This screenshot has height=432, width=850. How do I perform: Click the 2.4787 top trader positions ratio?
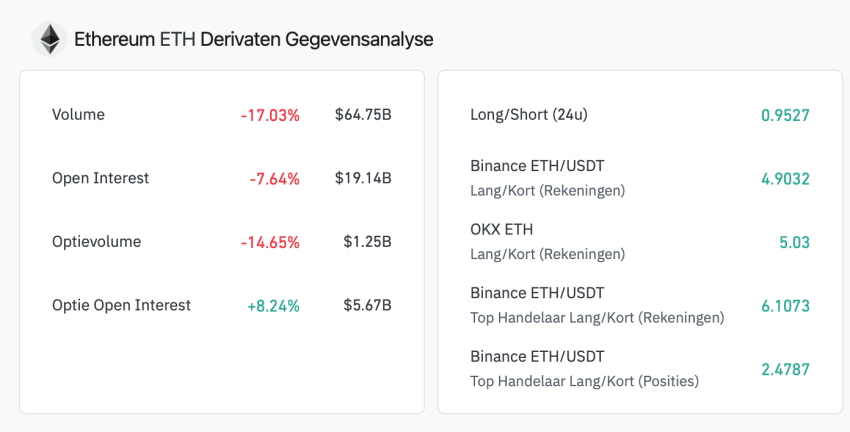coord(785,369)
